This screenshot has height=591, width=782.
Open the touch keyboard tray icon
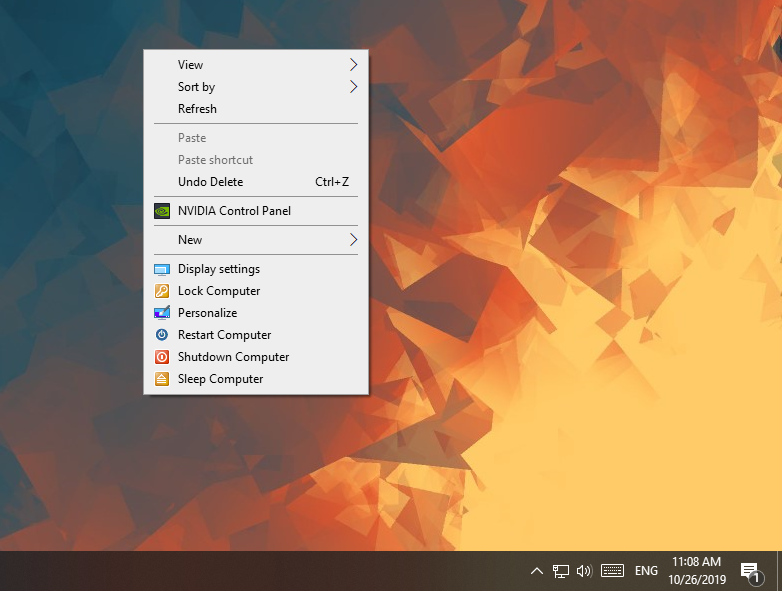612,571
